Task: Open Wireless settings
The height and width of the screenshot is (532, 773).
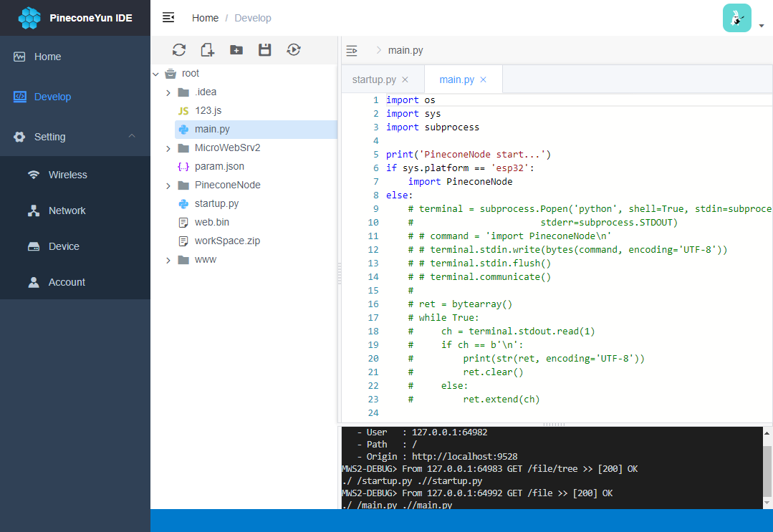Action: point(75,175)
